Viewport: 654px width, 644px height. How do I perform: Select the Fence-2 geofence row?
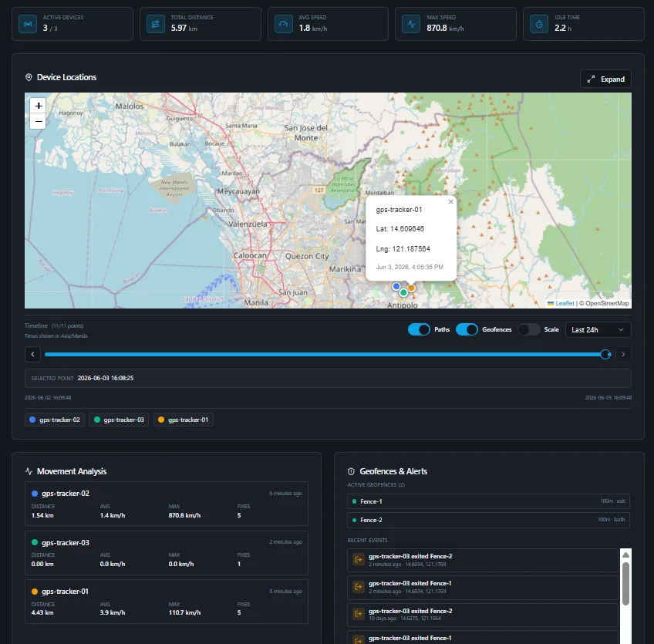[x=488, y=520]
